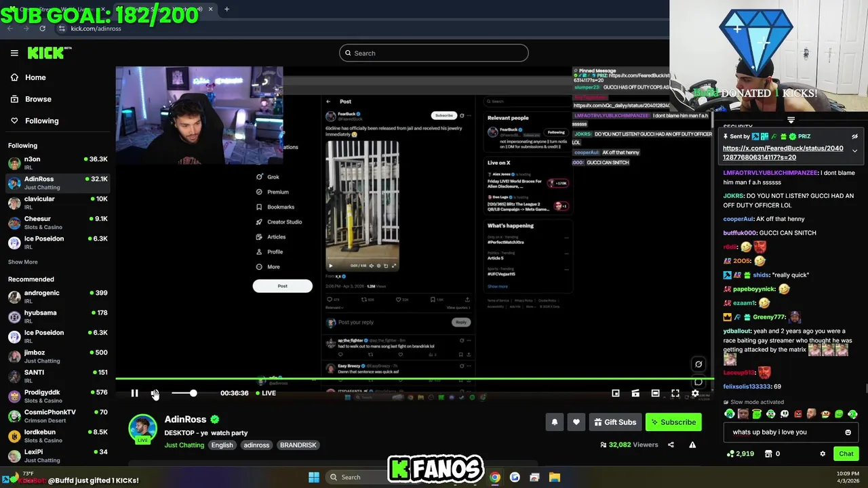Open the chat shop icon
Screen dimensions: 868x488
click(x=767, y=453)
